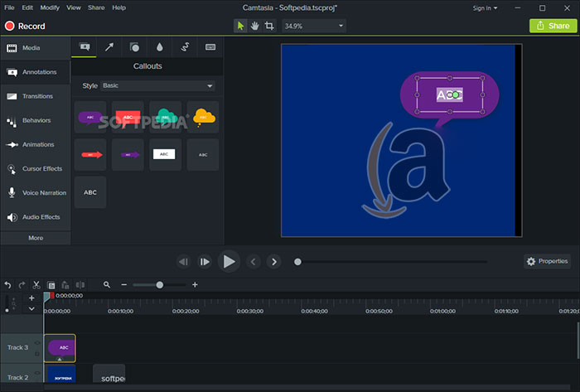Image resolution: width=580 pixels, height=392 pixels.
Task: Toggle Track 2 visibility eye icon
Action: [37, 372]
